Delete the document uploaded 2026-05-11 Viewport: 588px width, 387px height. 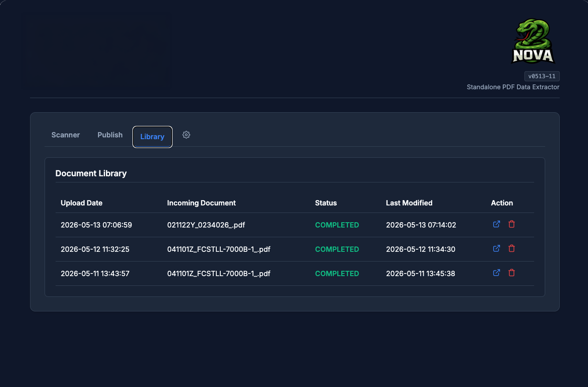[512, 273]
